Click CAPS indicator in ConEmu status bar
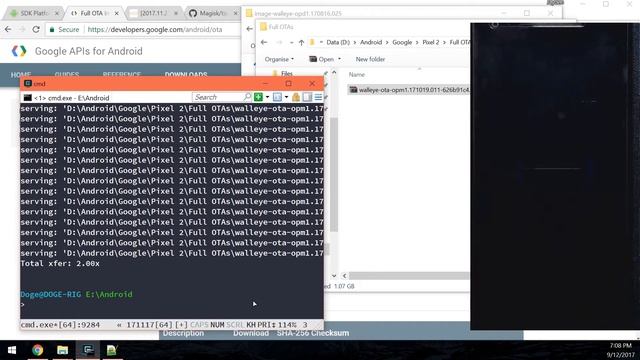This screenshot has height=360, width=640. click(x=199, y=325)
